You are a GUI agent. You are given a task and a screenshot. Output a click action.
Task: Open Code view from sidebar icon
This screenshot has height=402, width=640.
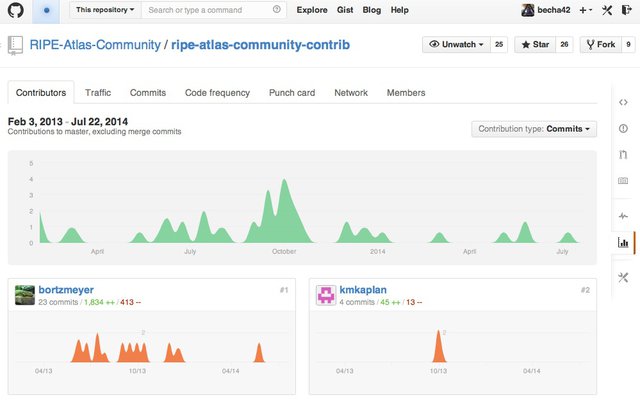(x=623, y=102)
